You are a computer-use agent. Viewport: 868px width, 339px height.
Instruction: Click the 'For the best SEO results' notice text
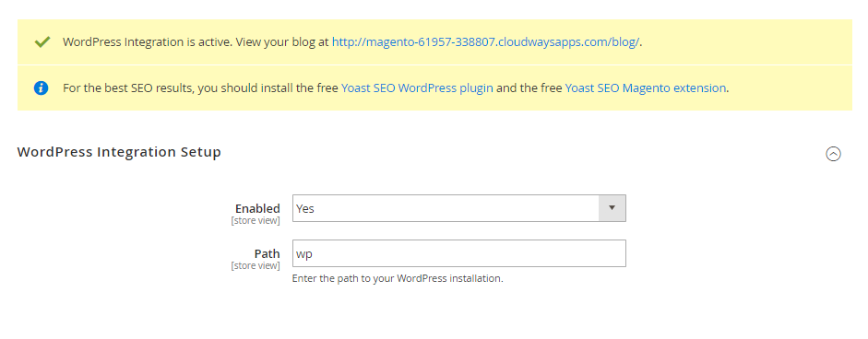click(x=396, y=88)
